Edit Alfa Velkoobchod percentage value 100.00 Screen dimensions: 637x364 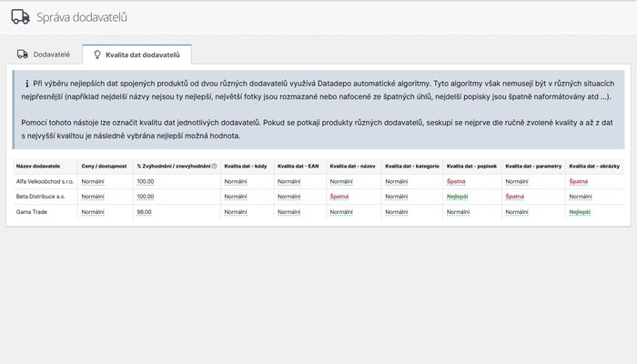point(146,182)
